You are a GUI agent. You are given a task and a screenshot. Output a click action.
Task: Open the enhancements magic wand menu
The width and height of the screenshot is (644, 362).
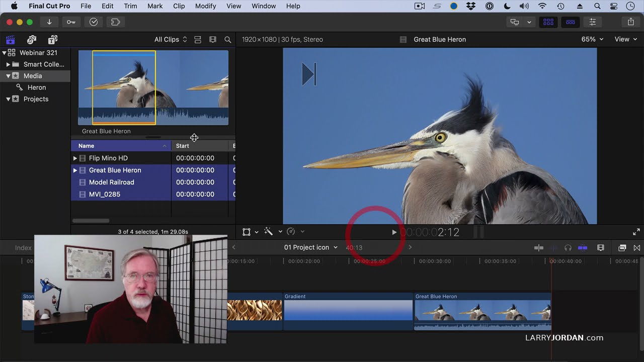(269, 232)
